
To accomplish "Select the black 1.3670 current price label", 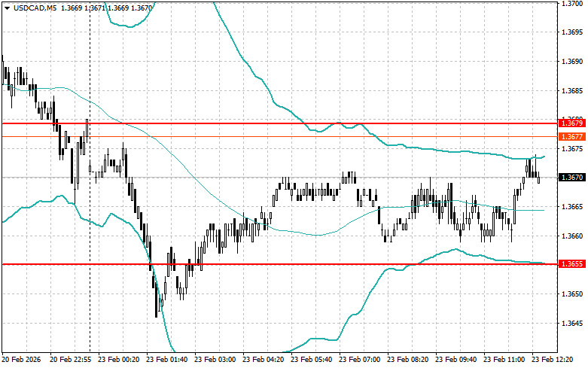I will pos(572,177).
